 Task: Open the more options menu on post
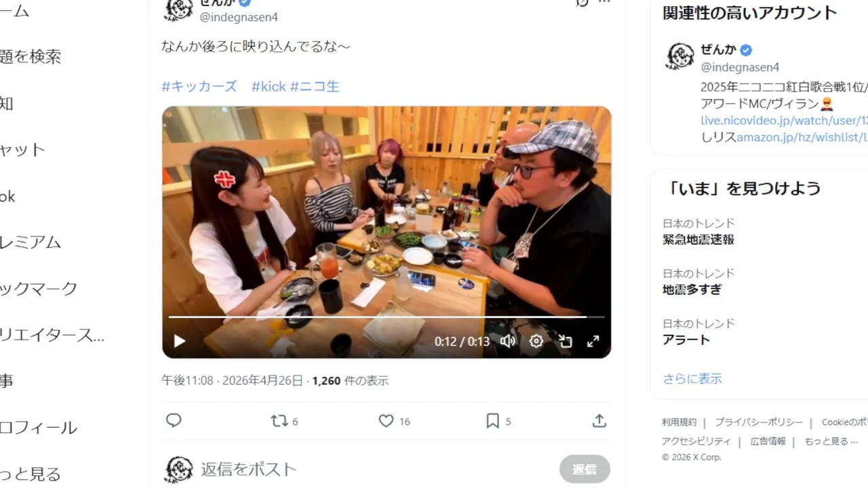point(604,3)
